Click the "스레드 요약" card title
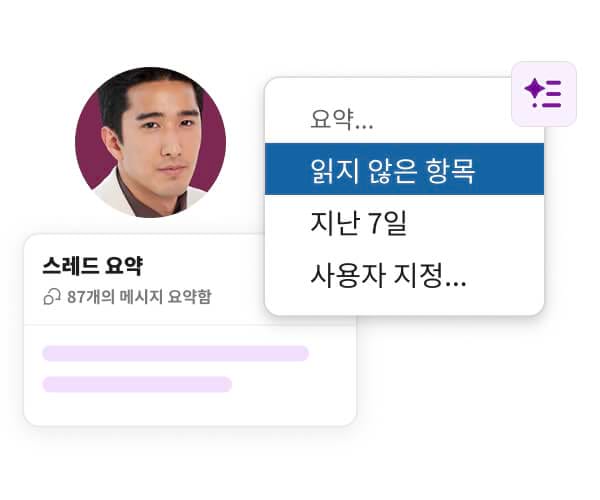 point(92,266)
